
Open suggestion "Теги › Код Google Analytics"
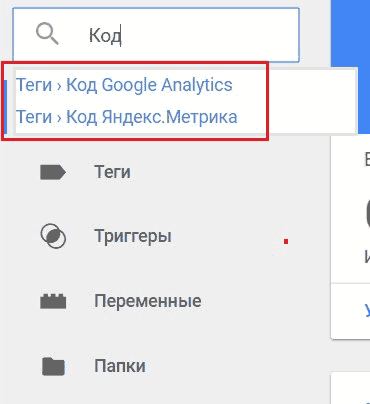coord(124,85)
